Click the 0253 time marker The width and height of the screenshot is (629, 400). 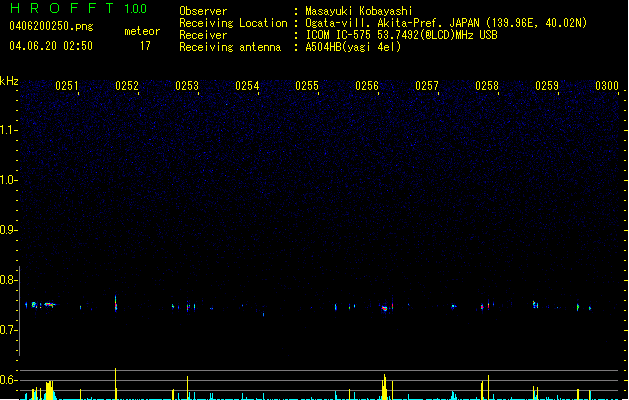pos(187,86)
